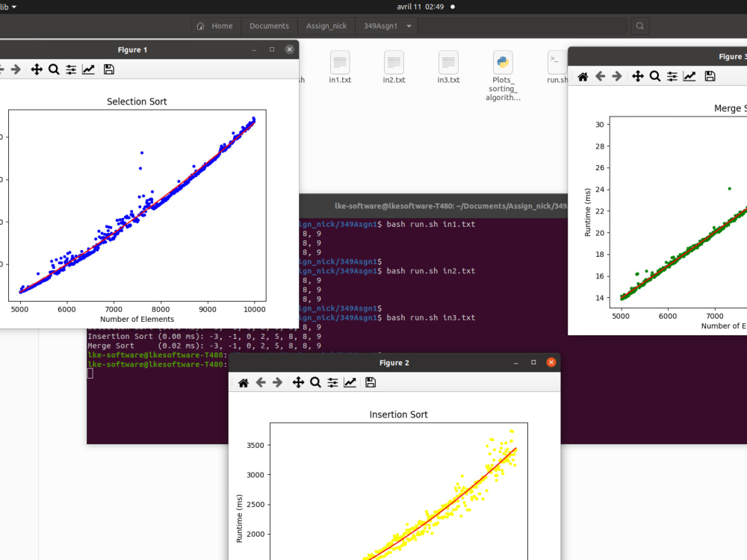747x560 pixels.
Task: Toggle zoom mode in the Merge Sort figure
Action: click(655, 75)
